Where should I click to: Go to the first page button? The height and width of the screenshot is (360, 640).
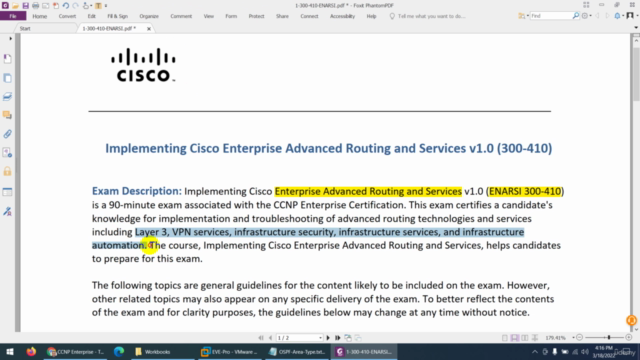(x=261, y=338)
